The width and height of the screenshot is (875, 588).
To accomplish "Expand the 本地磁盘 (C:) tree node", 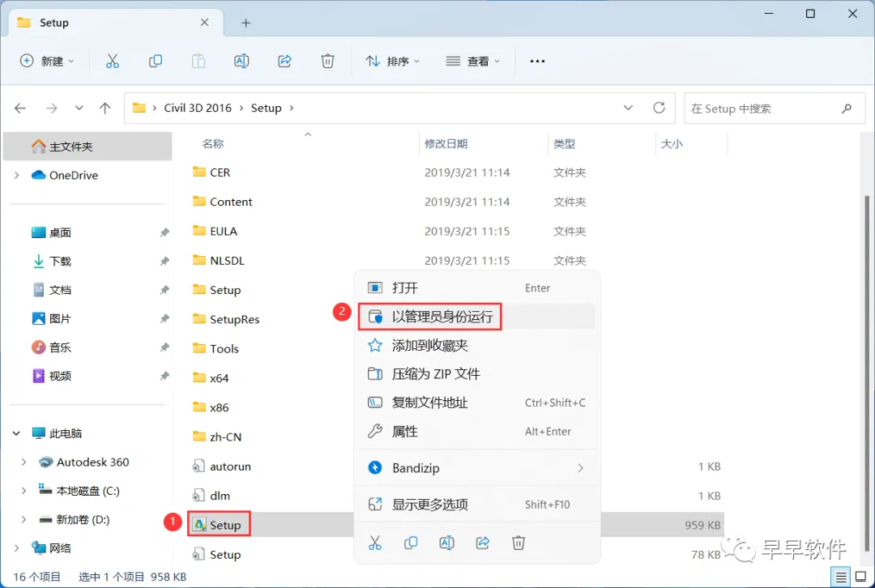I will point(23,491).
